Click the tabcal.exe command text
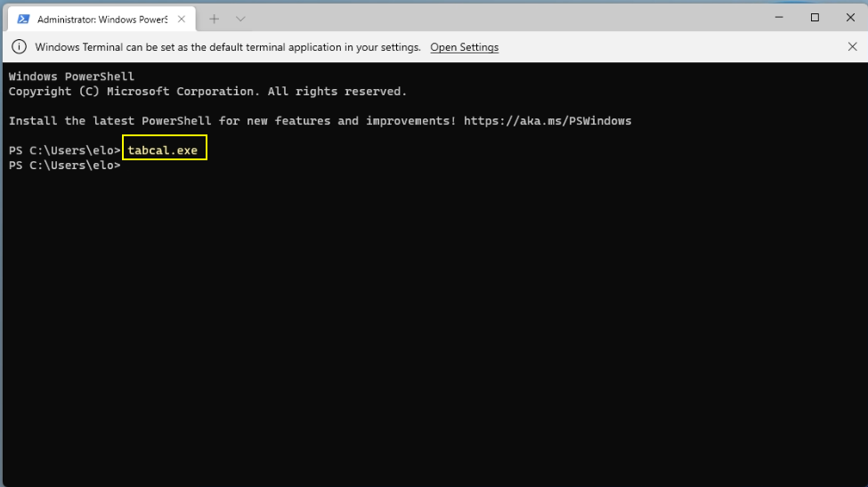This screenshot has height=487, width=868. click(x=163, y=150)
